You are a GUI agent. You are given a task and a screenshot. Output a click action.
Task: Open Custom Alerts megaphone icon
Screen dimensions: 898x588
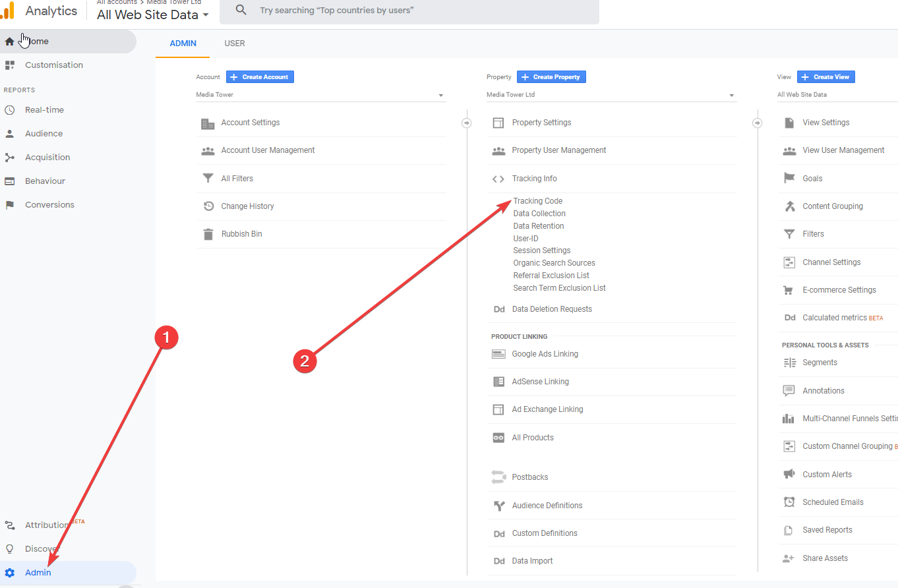pyautogui.click(x=789, y=475)
